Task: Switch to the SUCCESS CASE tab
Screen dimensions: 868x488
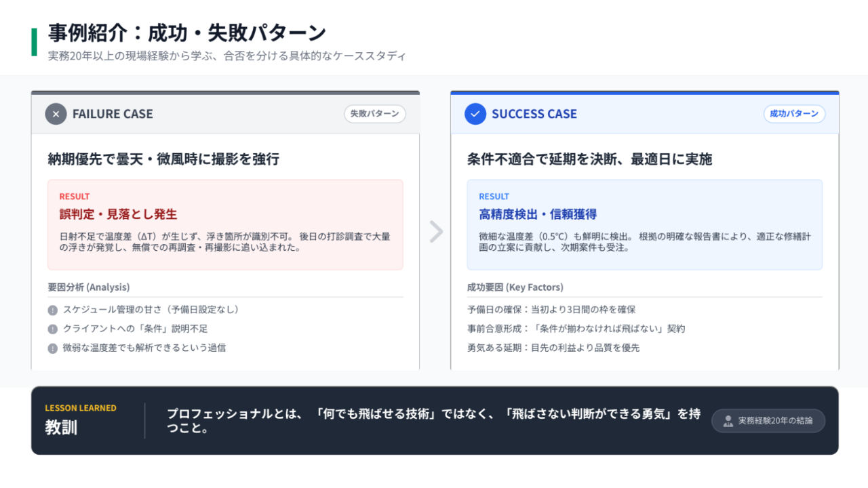Action: click(535, 114)
